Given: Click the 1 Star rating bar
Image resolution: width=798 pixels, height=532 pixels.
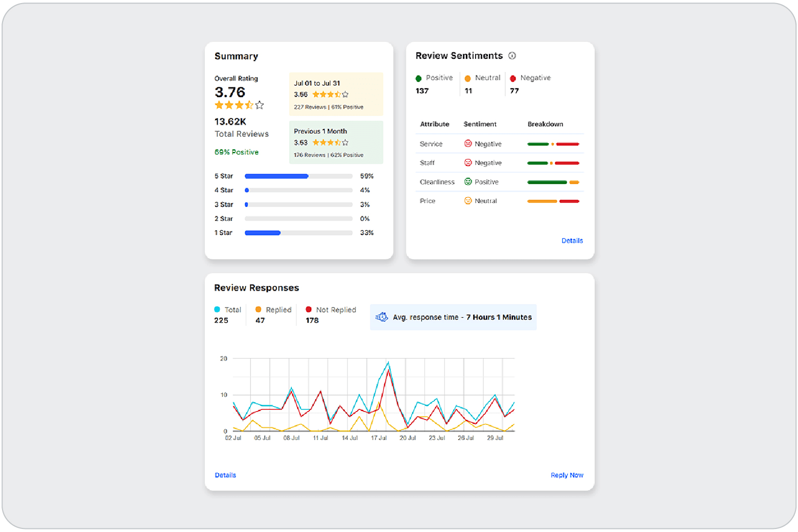Looking at the screenshot, I should (298, 233).
